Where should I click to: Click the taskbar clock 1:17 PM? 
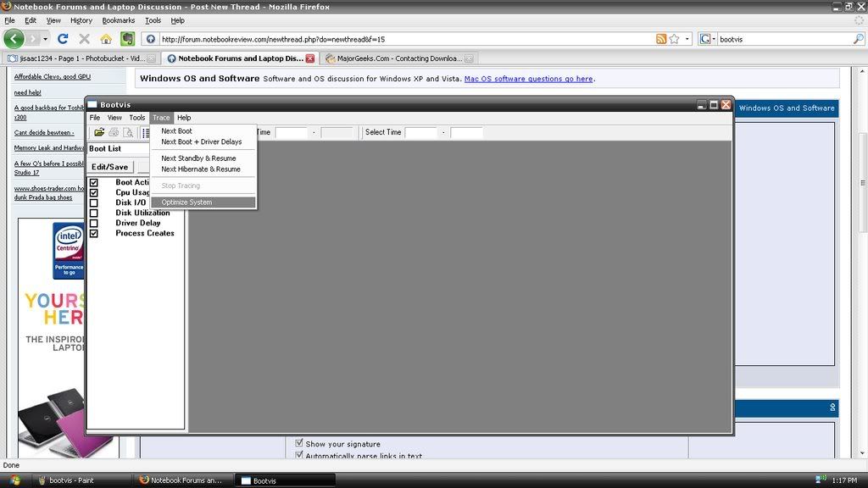pyautogui.click(x=844, y=480)
